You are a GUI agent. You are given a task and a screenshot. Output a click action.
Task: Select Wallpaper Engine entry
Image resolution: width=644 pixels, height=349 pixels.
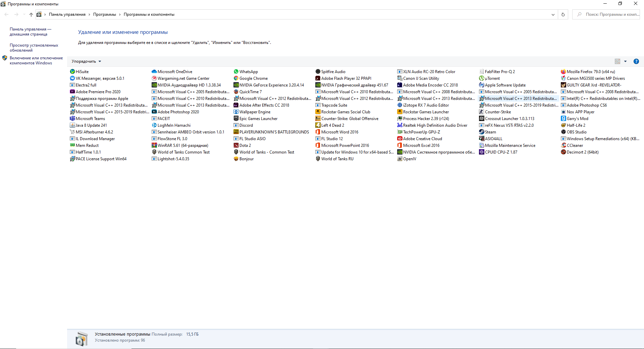click(252, 112)
